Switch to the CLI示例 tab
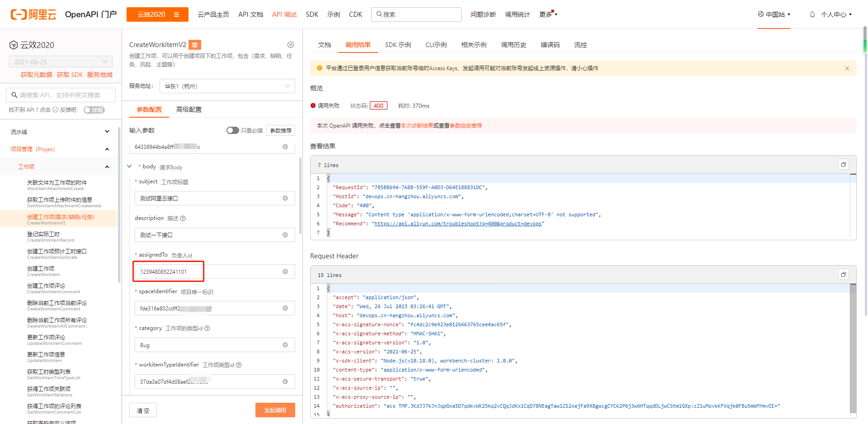 click(436, 45)
